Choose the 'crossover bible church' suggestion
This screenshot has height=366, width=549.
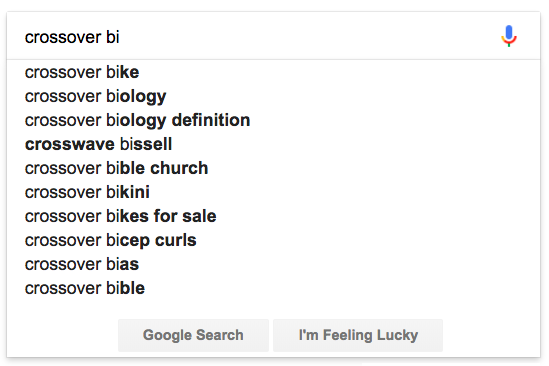tap(273, 168)
